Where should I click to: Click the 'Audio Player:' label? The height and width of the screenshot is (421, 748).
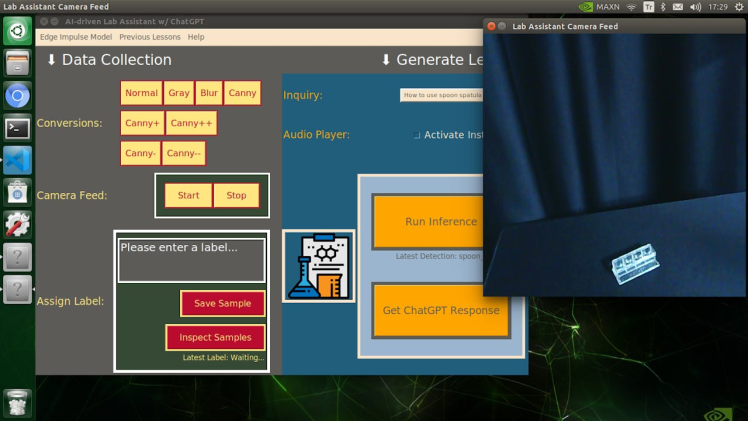tap(316, 134)
